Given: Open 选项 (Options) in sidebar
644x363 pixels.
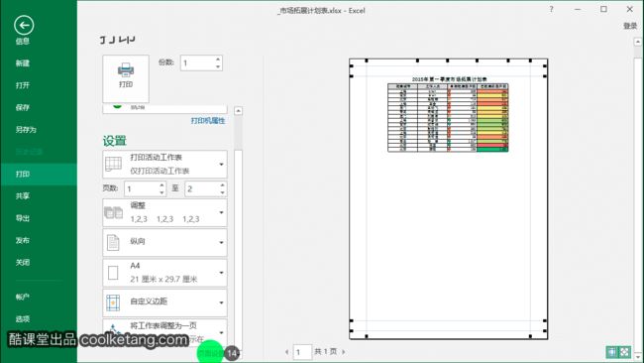Looking at the screenshot, I should pyautogui.click(x=22, y=319).
